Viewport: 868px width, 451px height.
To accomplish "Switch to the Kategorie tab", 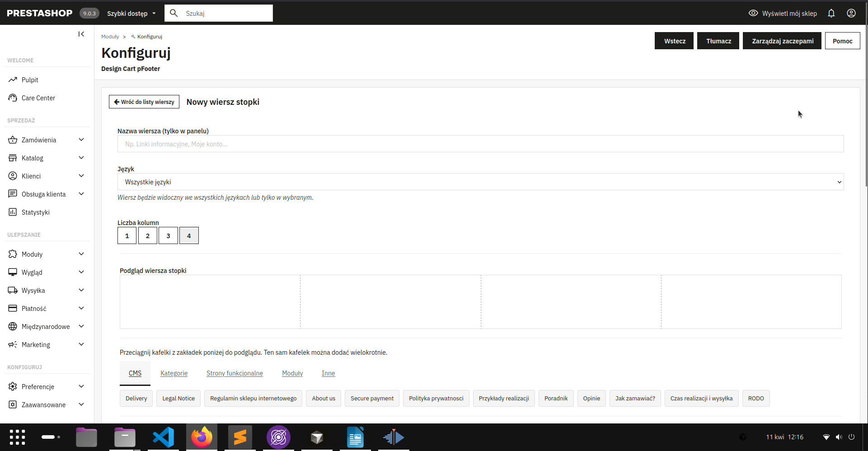I will [x=174, y=373].
